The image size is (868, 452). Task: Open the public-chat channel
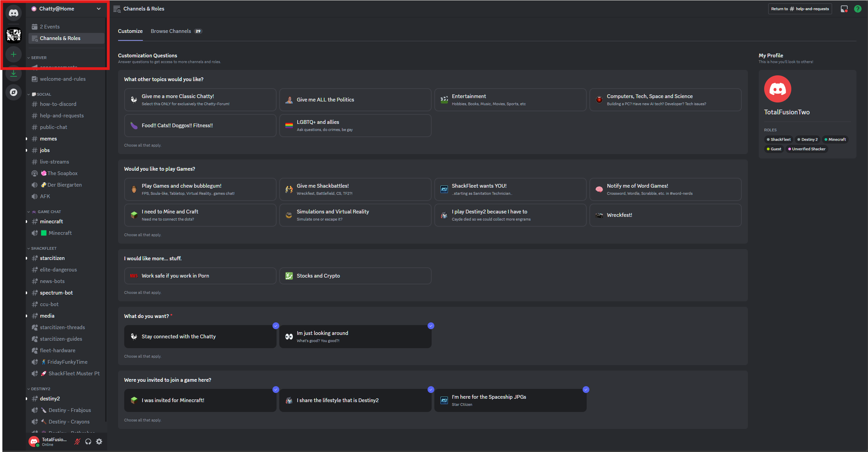pos(53,127)
